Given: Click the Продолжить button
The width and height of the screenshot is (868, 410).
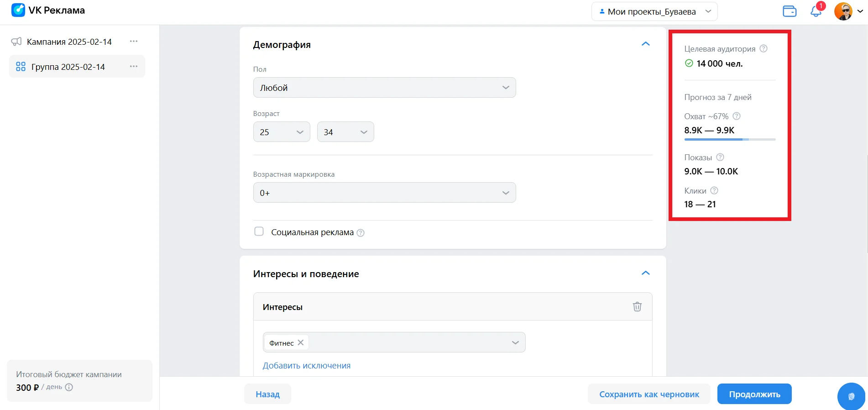Looking at the screenshot, I should (x=754, y=394).
